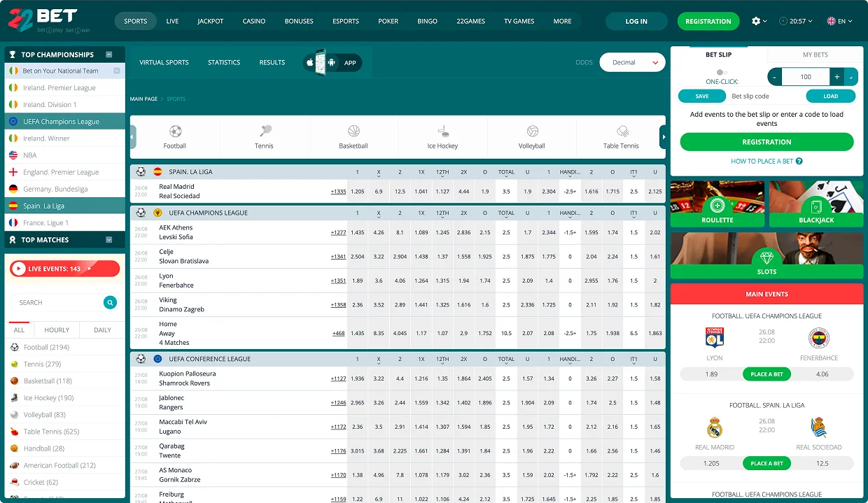The image size is (868, 503).
Task: Select the Table Tennis sport icon
Action: 622,131
